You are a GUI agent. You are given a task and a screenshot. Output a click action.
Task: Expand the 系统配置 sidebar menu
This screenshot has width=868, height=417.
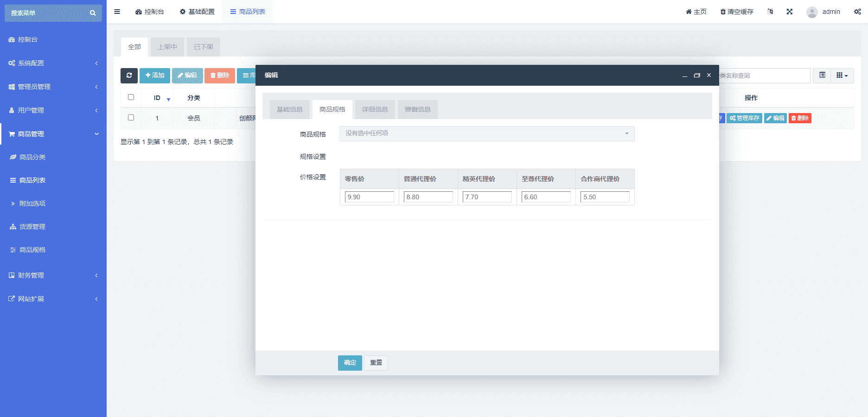pyautogui.click(x=53, y=63)
